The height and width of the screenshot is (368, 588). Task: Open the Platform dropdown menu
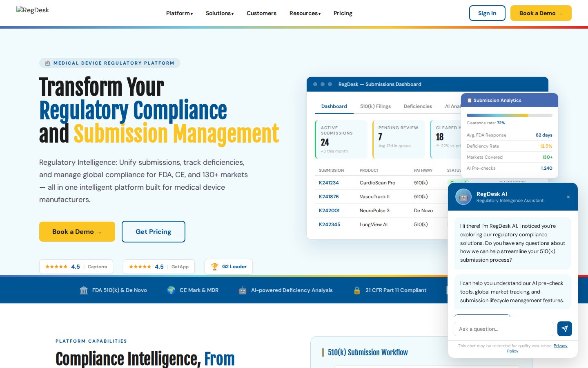click(180, 13)
